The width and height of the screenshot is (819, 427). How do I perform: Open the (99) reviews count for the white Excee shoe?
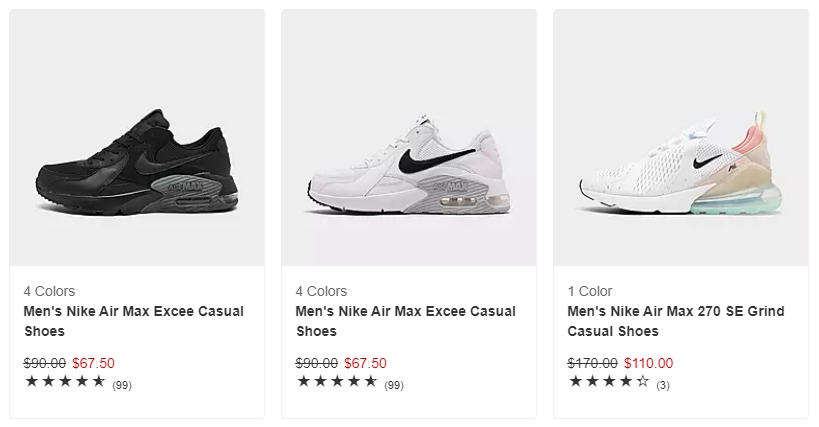pyautogui.click(x=394, y=385)
